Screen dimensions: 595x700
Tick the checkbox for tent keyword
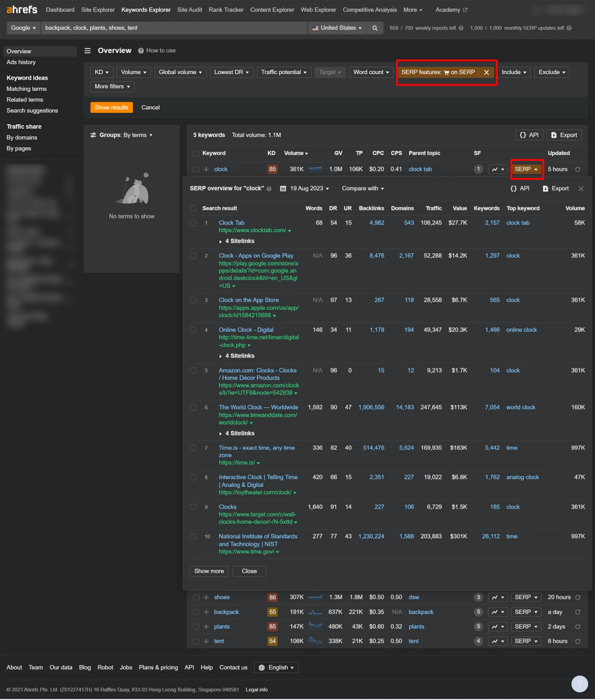click(x=196, y=641)
